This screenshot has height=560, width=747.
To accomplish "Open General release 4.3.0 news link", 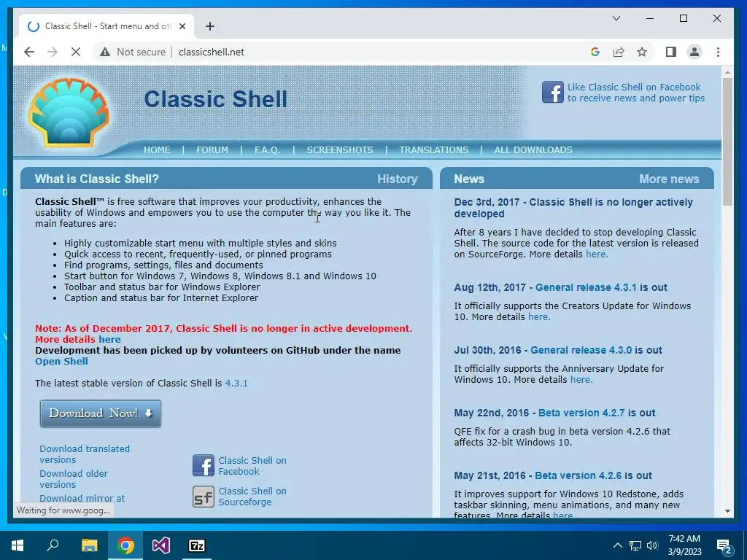I will click(581, 351).
